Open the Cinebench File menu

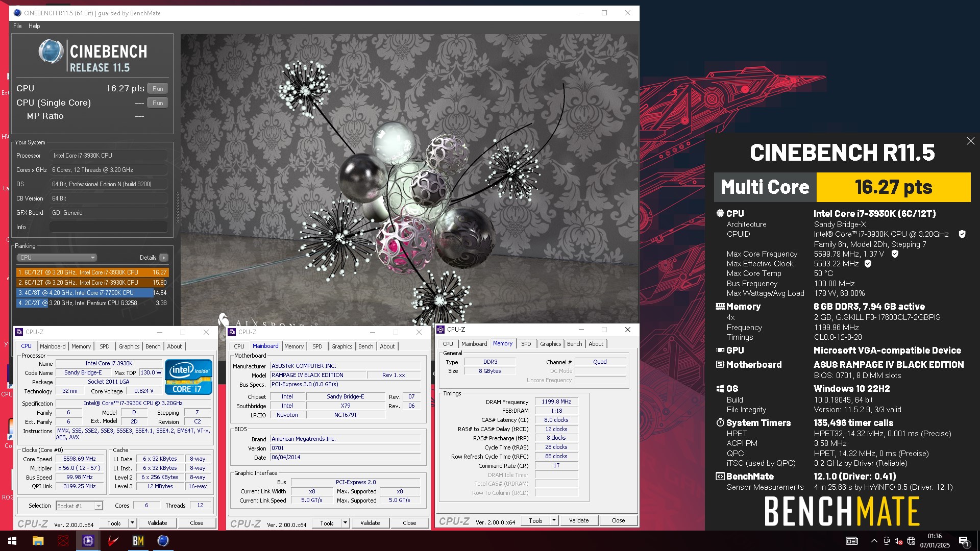tap(17, 26)
